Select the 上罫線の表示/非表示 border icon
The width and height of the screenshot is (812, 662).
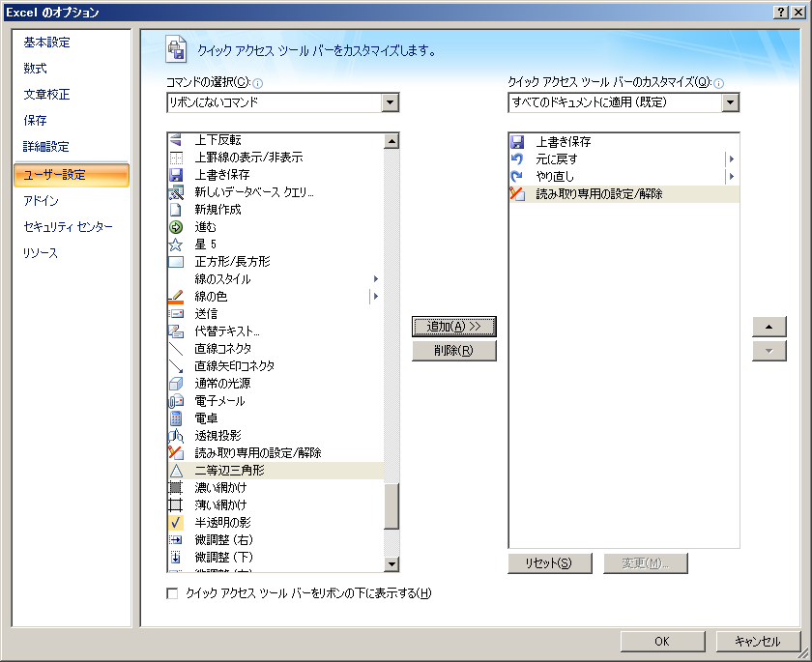[176, 158]
